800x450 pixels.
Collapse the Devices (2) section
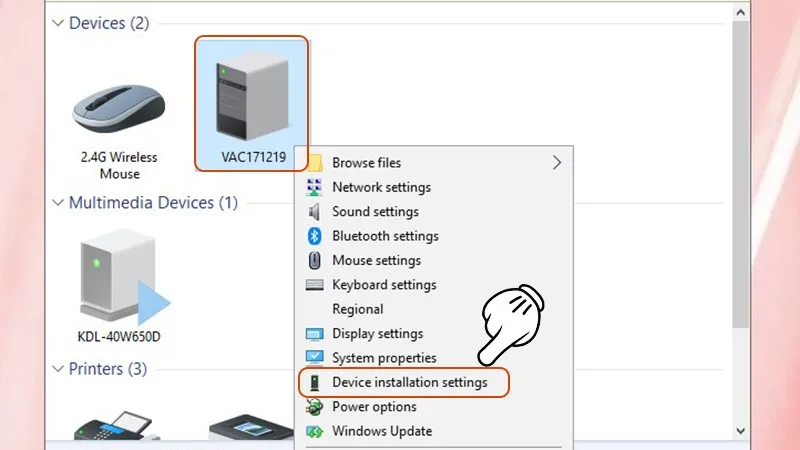(57, 23)
